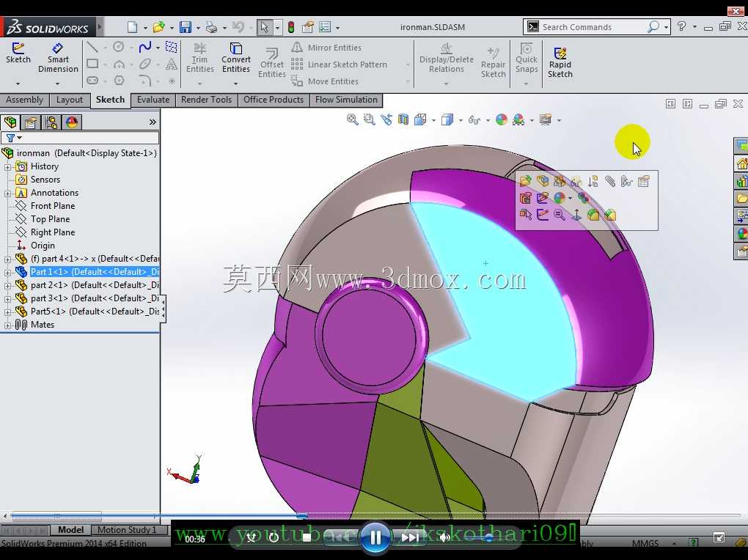
Task: Click the Zoom to Selection context icon
Action: 559,215
